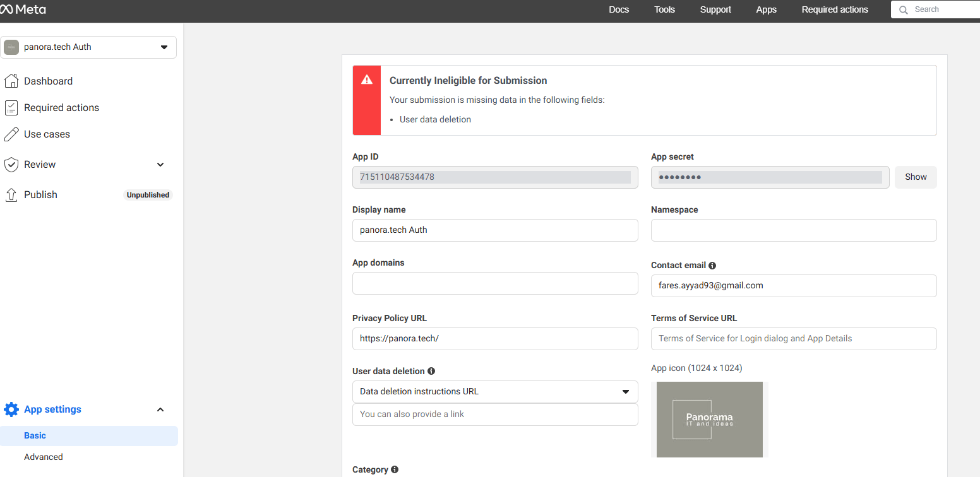This screenshot has height=477, width=980.
Task: Click the App settings gear icon
Action: [x=11, y=409]
